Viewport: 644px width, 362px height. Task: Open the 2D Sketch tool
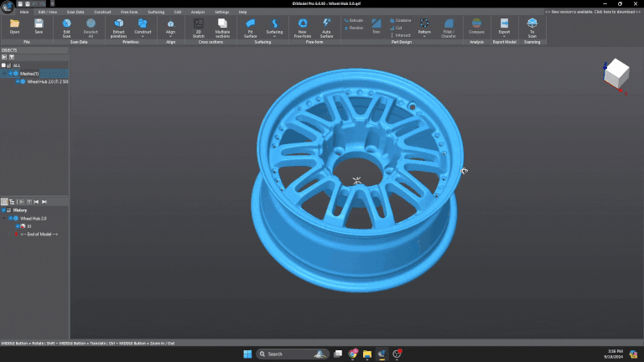[199, 25]
